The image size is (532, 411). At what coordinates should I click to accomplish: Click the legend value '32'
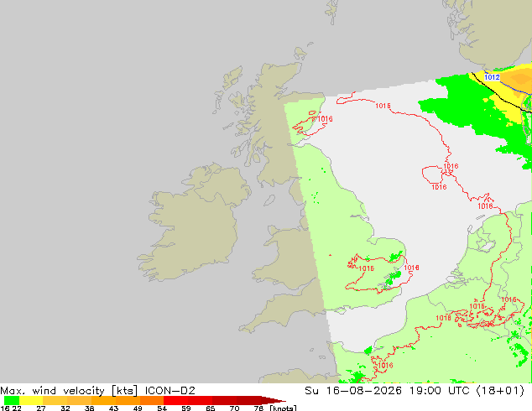tap(65, 408)
